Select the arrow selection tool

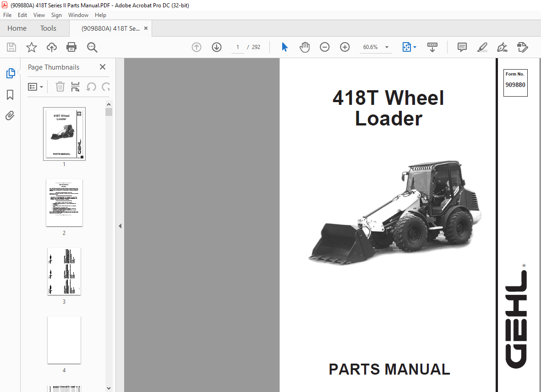[284, 47]
